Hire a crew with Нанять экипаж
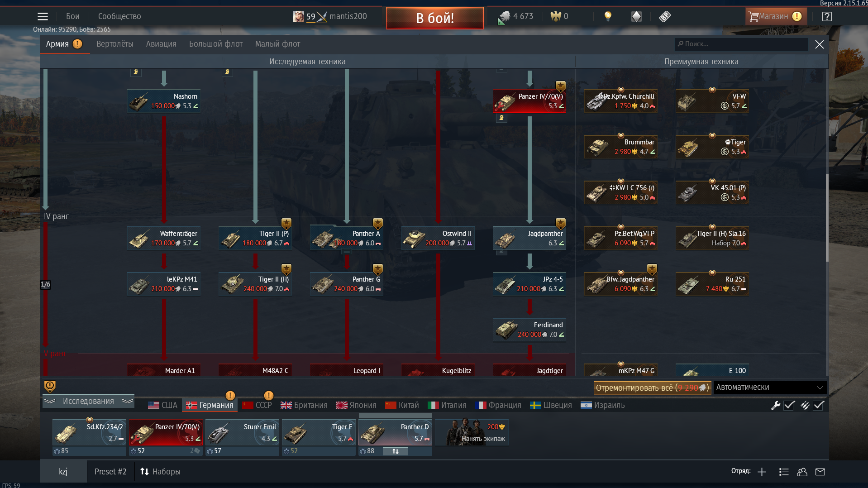 [x=472, y=433]
